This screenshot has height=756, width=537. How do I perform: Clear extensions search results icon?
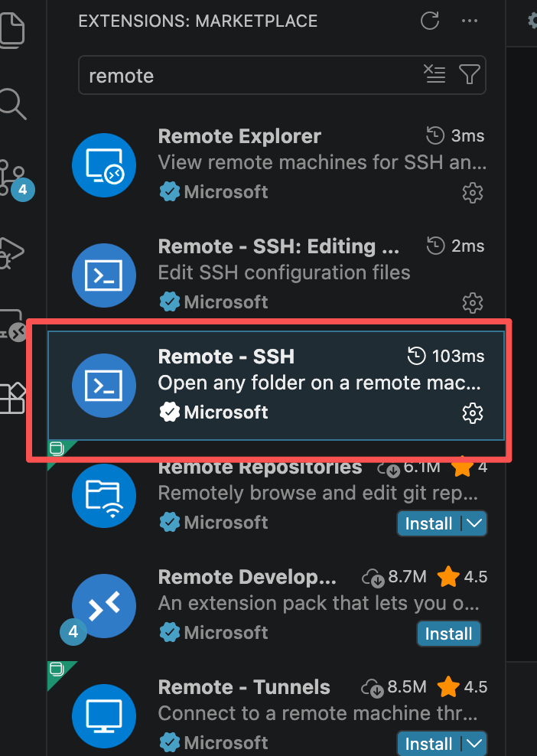point(434,74)
